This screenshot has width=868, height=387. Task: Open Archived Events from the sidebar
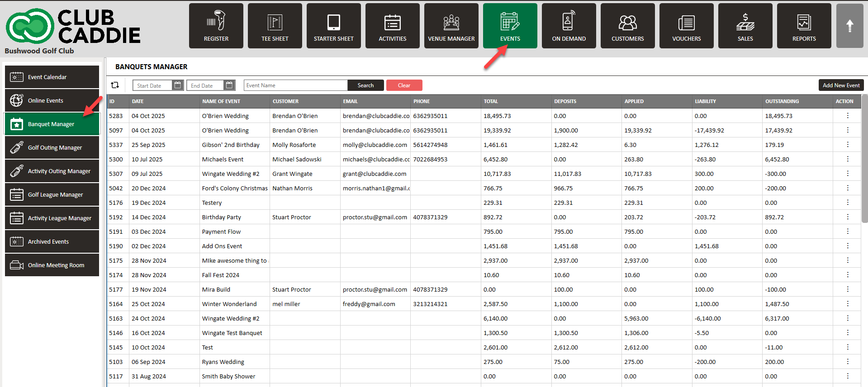click(x=52, y=242)
